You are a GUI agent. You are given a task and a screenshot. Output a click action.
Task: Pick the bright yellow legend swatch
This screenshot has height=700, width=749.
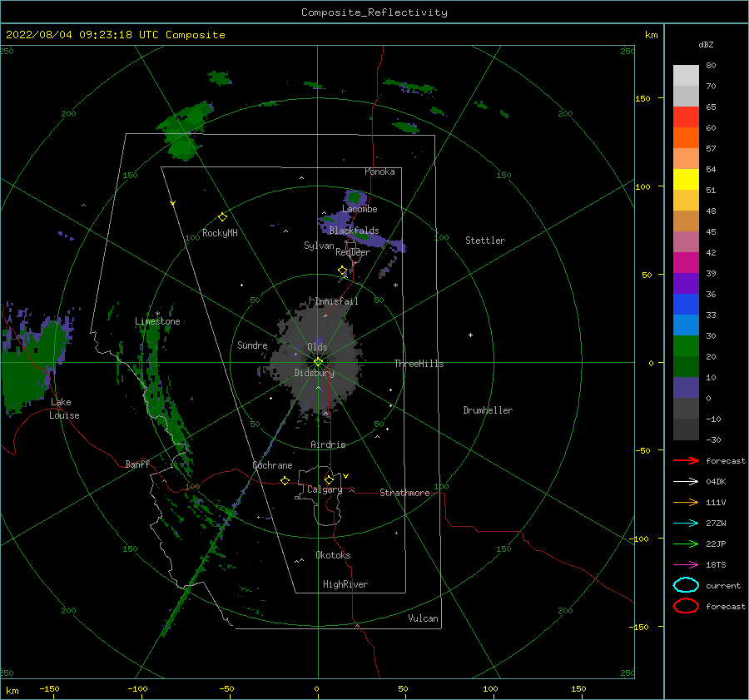click(686, 179)
